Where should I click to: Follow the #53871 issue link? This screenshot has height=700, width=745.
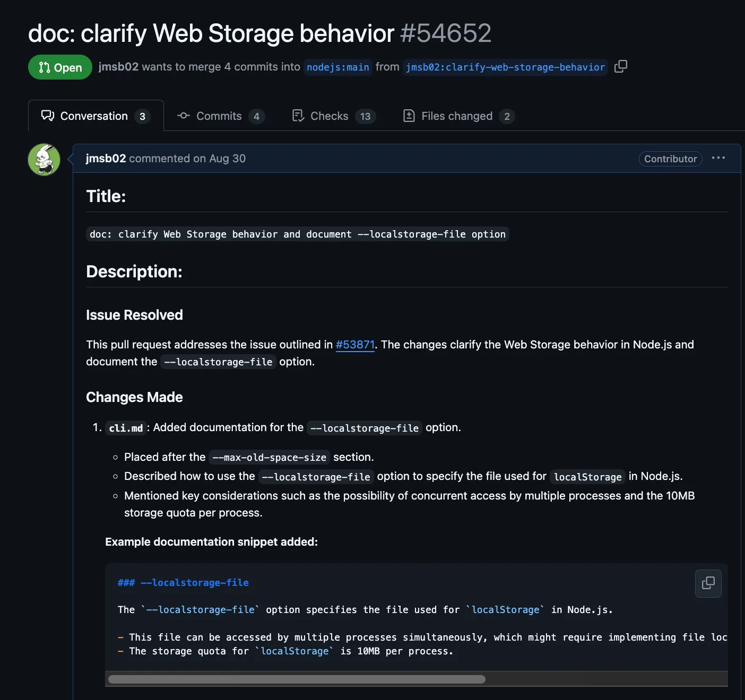click(355, 345)
